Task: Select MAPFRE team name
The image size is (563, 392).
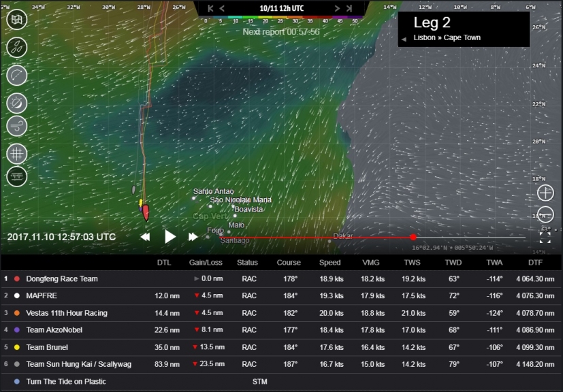Action: [42, 296]
